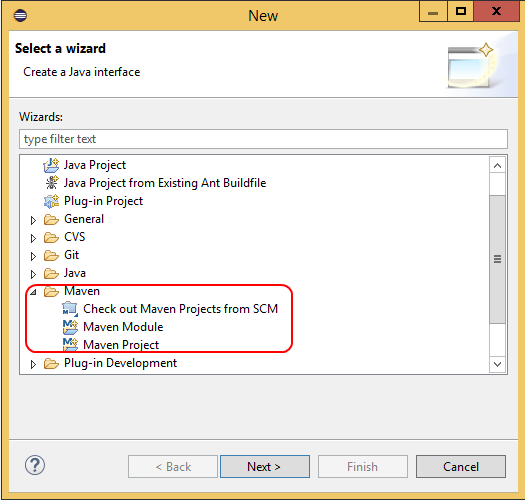Image resolution: width=525 pixels, height=500 pixels.
Task: Expand the Java category arrow
Action: [x=33, y=274]
